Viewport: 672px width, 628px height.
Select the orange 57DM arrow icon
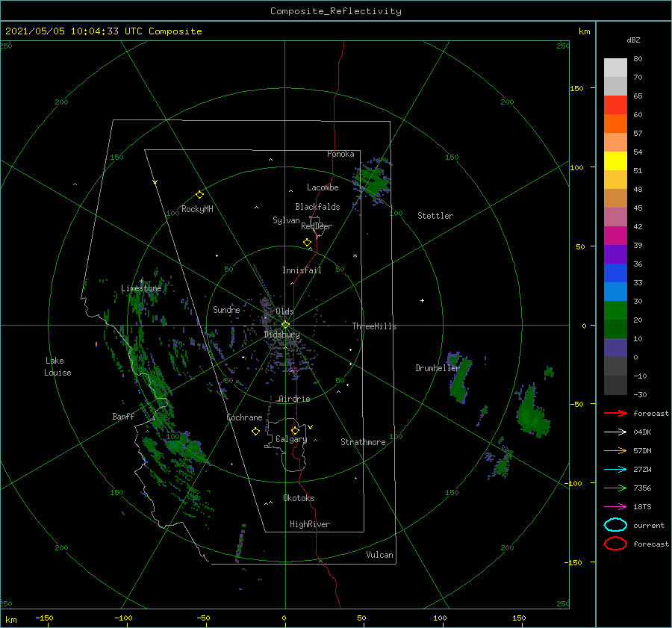(x=615, y=450)
